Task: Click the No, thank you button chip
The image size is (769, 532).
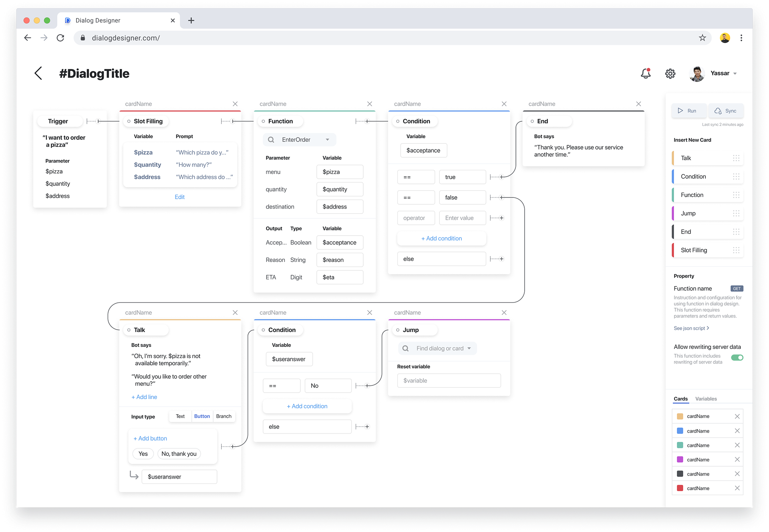Action: click(x=179, y=453)
